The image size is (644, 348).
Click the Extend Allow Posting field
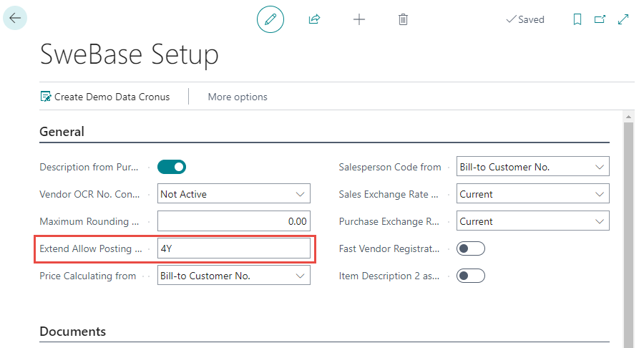[234, 248]
